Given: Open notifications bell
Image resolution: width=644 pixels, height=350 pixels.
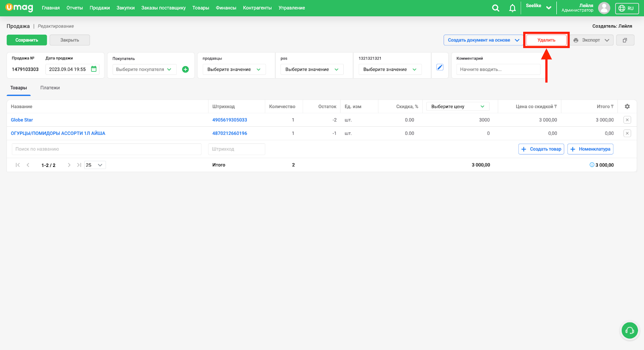Looking at the screenshot, I should (x=512, y=8).
